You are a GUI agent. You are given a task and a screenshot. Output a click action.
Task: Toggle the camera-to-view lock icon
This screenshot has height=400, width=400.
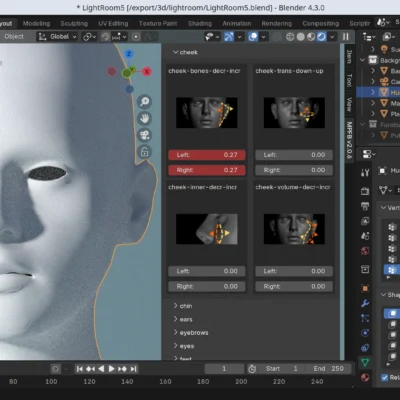point(144,152)
